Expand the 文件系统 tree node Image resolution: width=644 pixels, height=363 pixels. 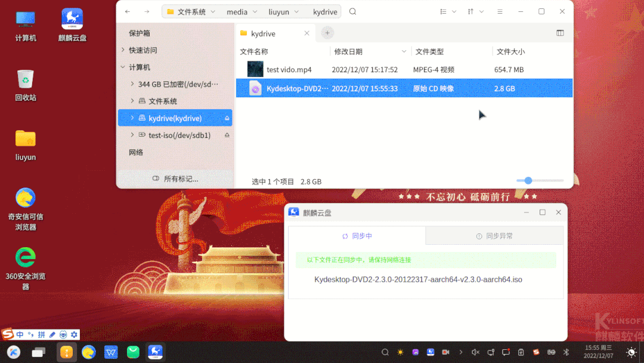(132, 101)
